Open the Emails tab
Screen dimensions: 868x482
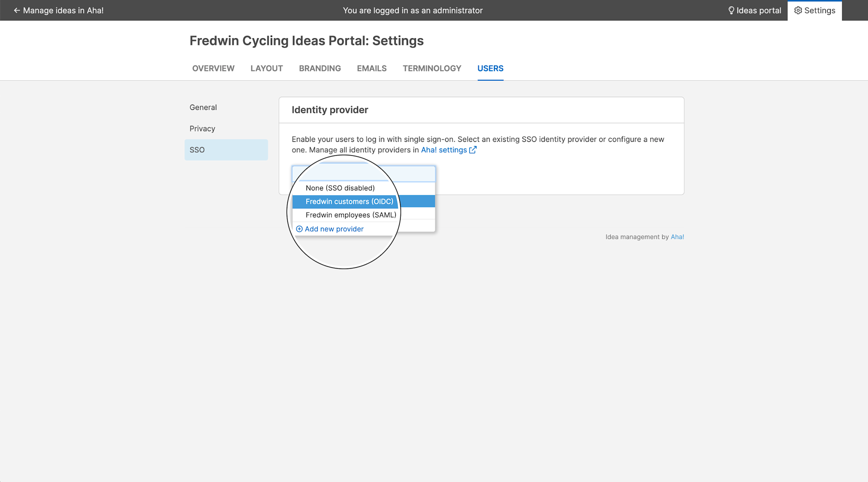point(372,69)
